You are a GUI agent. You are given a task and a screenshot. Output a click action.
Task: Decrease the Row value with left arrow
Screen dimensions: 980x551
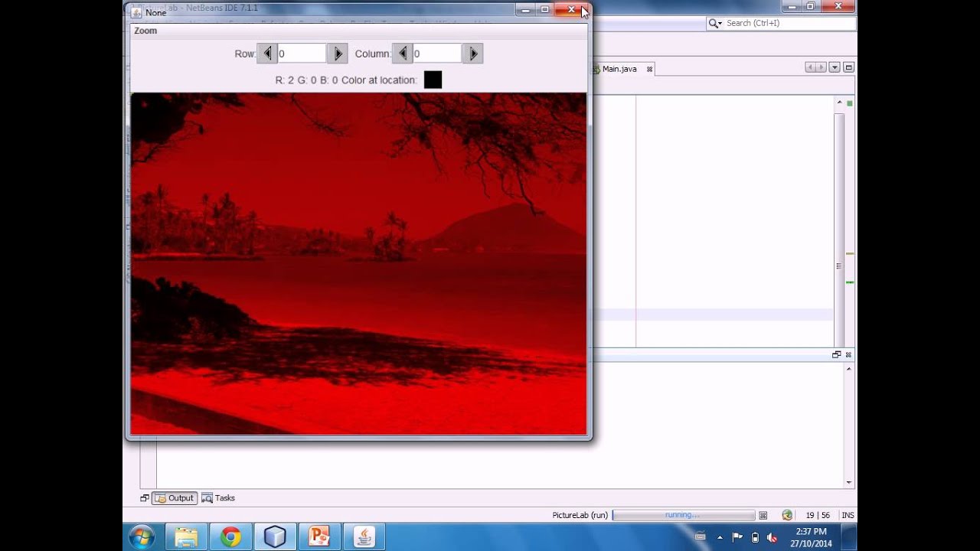(267, 54)
